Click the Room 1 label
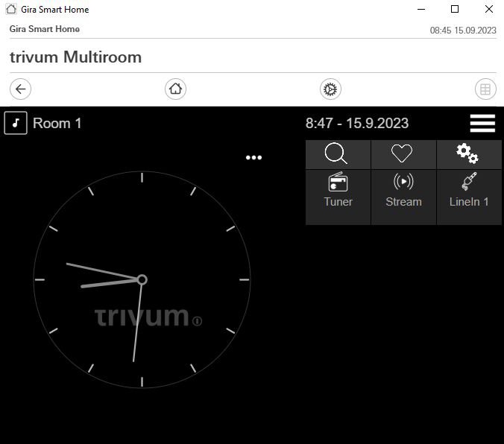Image resolution: width=504 pixels, height=444 pixels. tap(57, 124)
